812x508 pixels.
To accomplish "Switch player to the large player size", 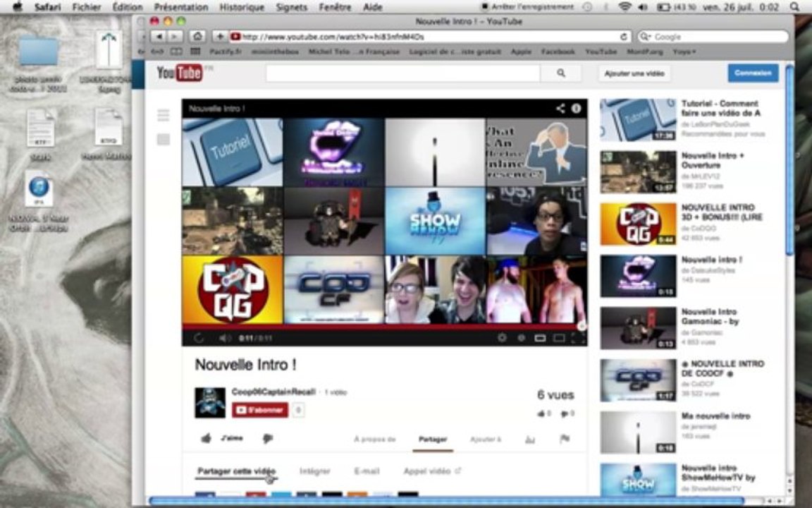I will coord(559,338).
